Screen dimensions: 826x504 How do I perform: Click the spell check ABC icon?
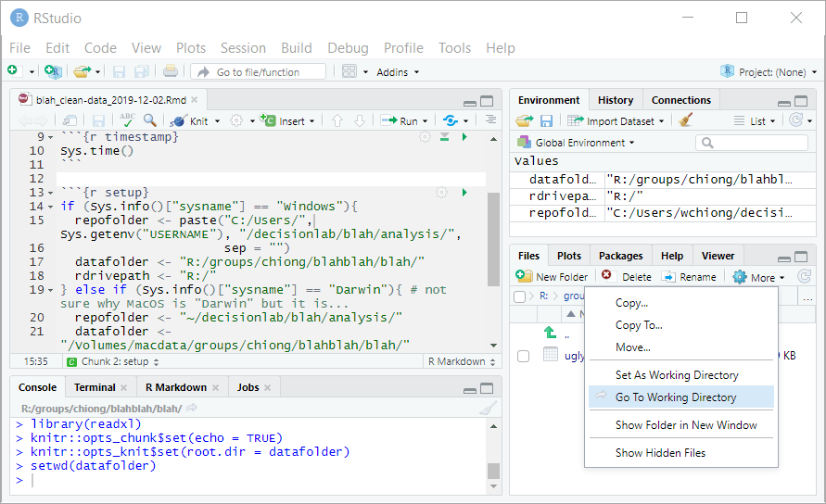[x=127, y=120]
